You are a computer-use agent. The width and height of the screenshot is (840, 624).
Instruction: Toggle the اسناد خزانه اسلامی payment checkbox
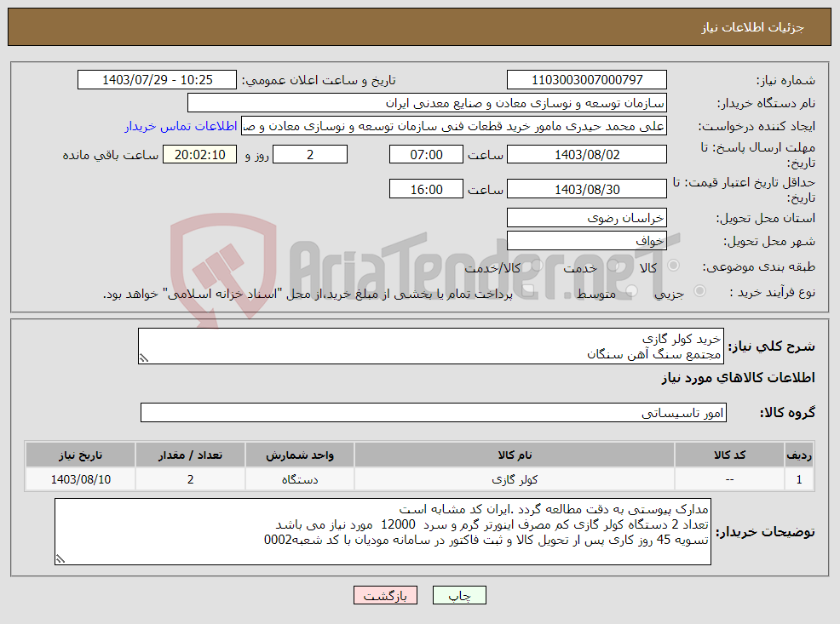[529, 291]
